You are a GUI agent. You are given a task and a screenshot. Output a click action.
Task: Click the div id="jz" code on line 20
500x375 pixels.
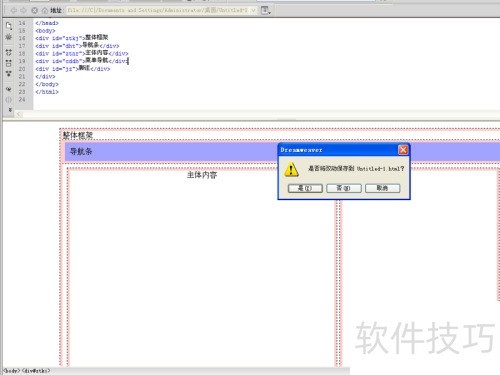[x=73, y=69]
